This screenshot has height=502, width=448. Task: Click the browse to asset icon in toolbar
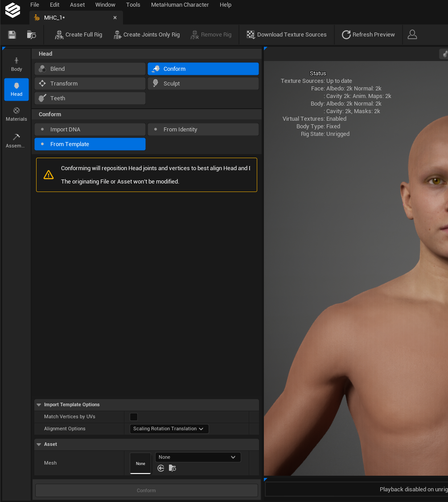tap(31, 35)
